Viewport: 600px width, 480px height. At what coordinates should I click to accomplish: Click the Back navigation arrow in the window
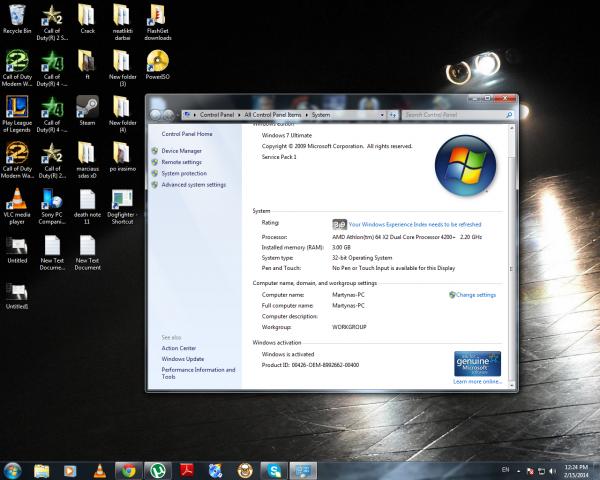(x=157, y=115)
